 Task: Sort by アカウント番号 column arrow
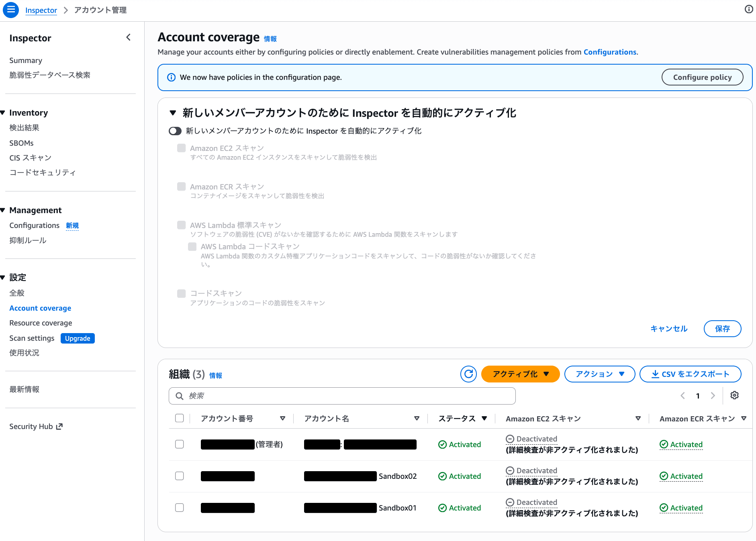(x=283, y=419)
